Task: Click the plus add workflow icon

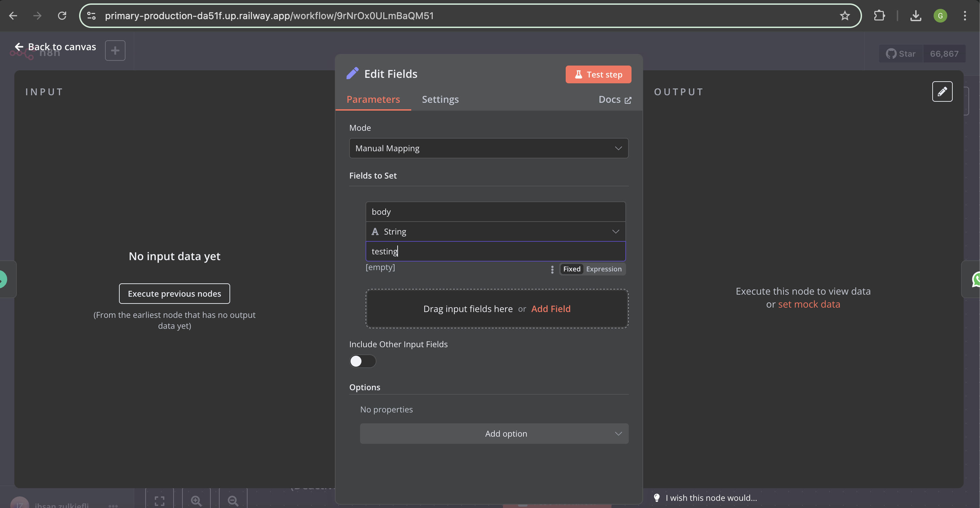Action: [x=115, y=51]
